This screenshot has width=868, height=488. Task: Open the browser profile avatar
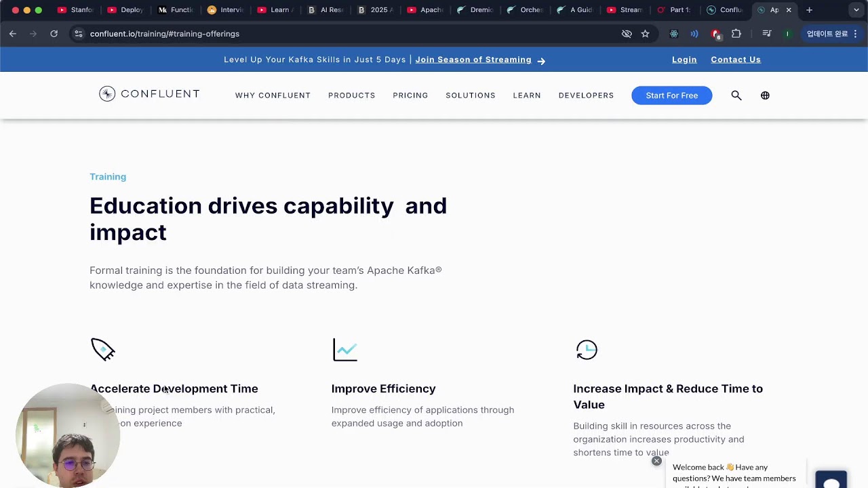(787, 33)
